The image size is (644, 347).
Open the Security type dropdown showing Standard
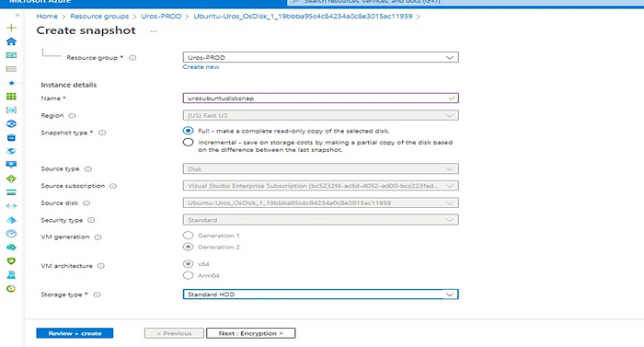[321, 220]
